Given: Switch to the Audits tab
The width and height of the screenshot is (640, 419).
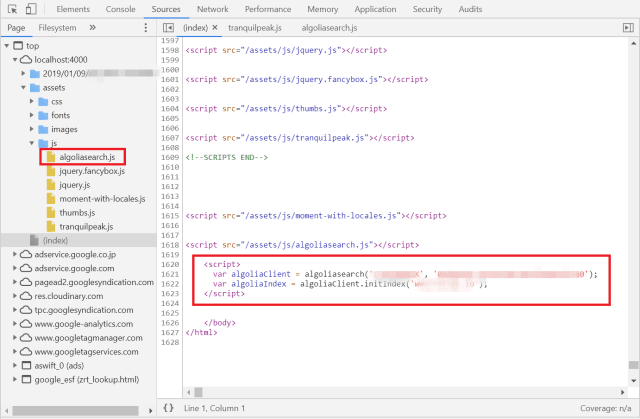Looking at the screenshot, I should tap(470, 9).
